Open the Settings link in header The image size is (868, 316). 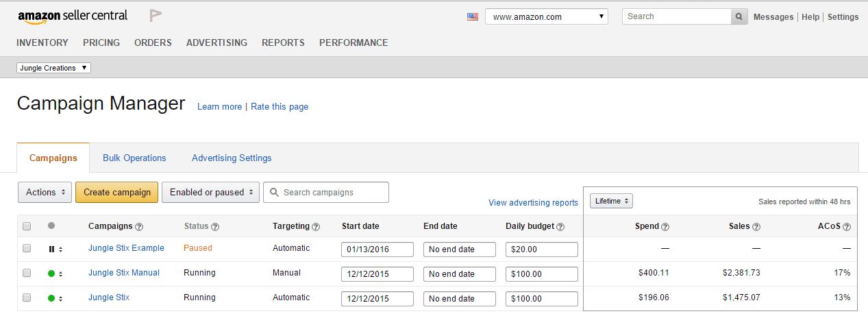click(843, 17)
